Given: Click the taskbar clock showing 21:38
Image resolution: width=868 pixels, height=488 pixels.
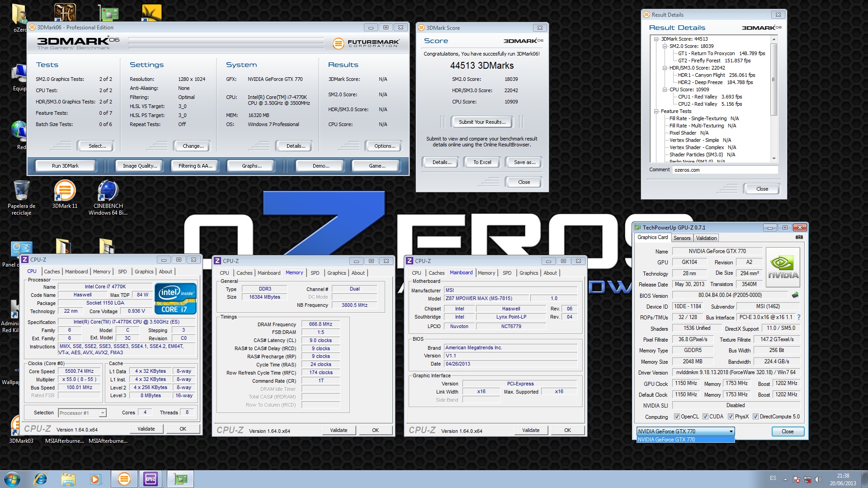Looking at the screenshot, I should pos(843,479).
